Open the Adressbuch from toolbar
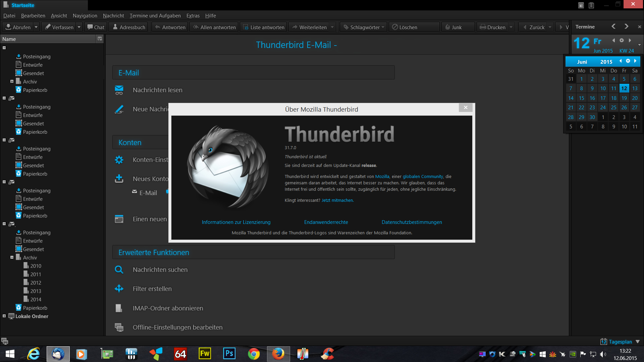Screen dimensions: 644x362 click(129, 27)
